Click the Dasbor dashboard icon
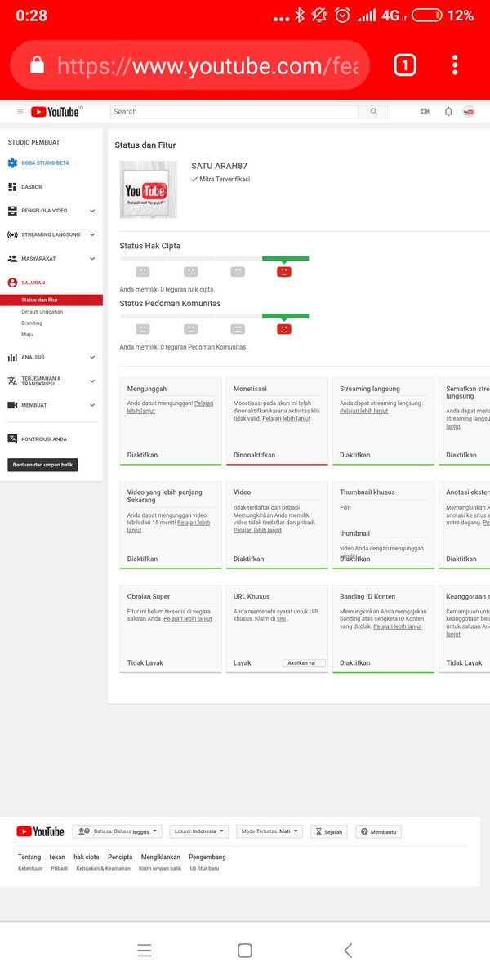Screen dimensions: 490x980 click(x=12, y=187)
